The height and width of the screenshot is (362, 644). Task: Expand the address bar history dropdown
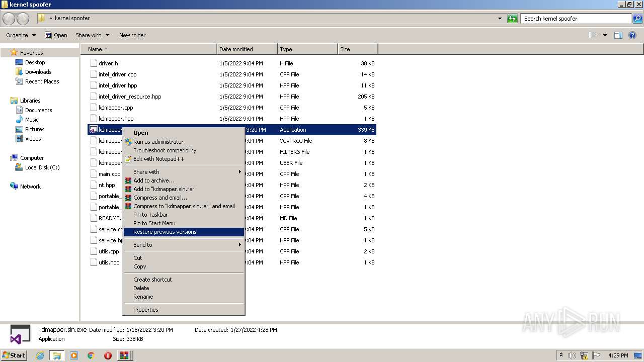point(500,19)
